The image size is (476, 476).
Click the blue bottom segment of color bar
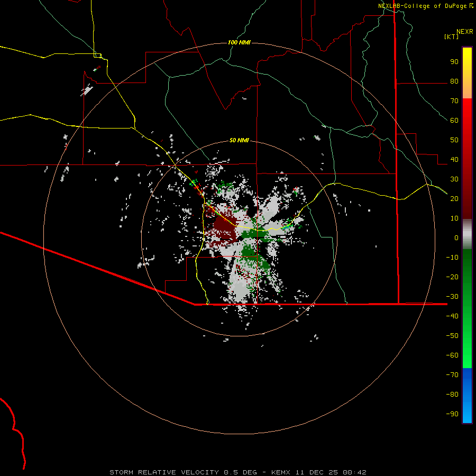coord(467,396)
